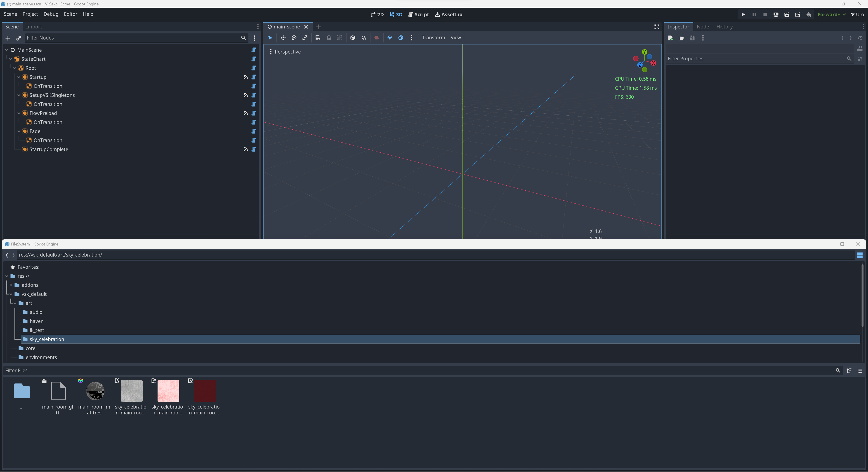Select the Scale mode tool
This screenshot has width=868, height=472.
pyautogui.click(x=305, y=38)
